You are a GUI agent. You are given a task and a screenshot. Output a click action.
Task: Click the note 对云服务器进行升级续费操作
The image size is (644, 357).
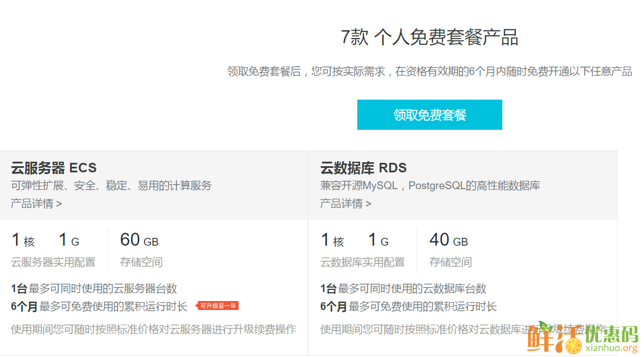point(227,329)
